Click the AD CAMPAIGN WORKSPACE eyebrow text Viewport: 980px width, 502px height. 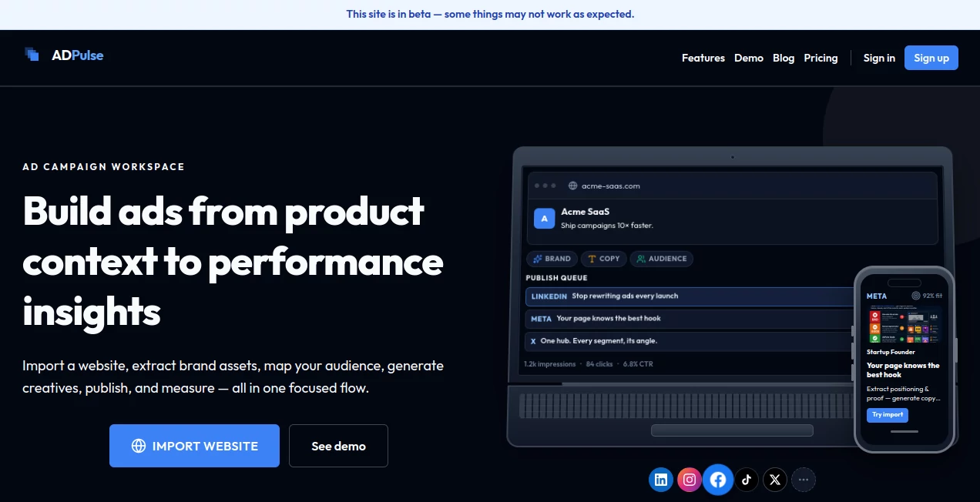click(103, 166)
